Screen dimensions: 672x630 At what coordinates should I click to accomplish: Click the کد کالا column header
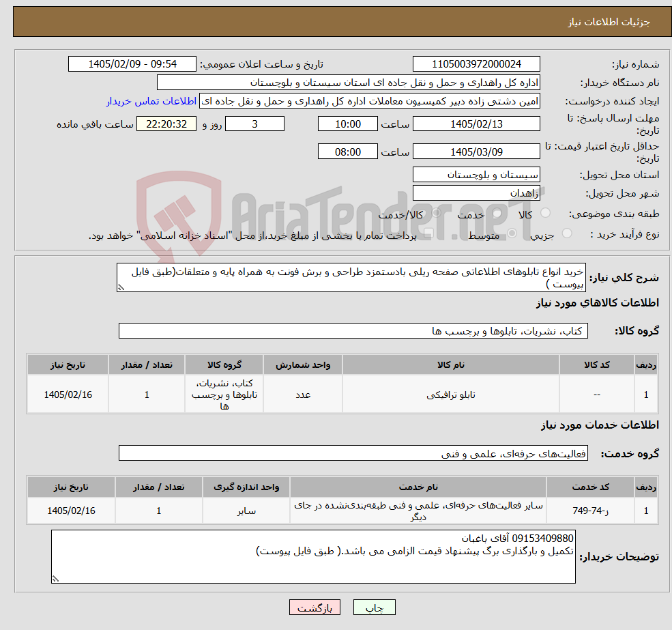click(596, 364)
